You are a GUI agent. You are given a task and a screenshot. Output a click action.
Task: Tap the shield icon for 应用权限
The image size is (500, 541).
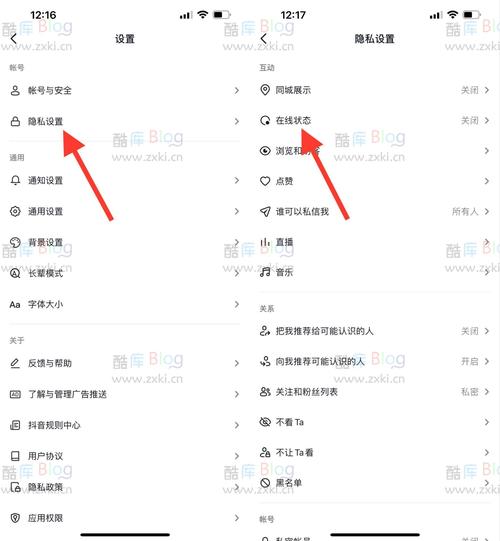15,518
